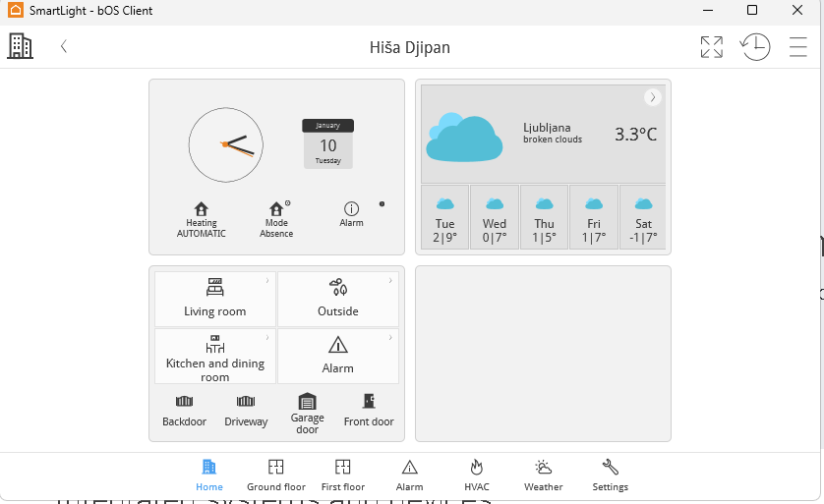Maximize the SmartLight window

pyautogui.click(x=752, y=10)
